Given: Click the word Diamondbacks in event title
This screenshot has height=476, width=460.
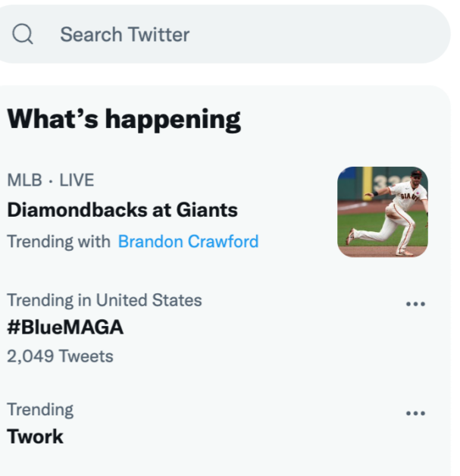Looking at the screenshot, I should 78,210.
